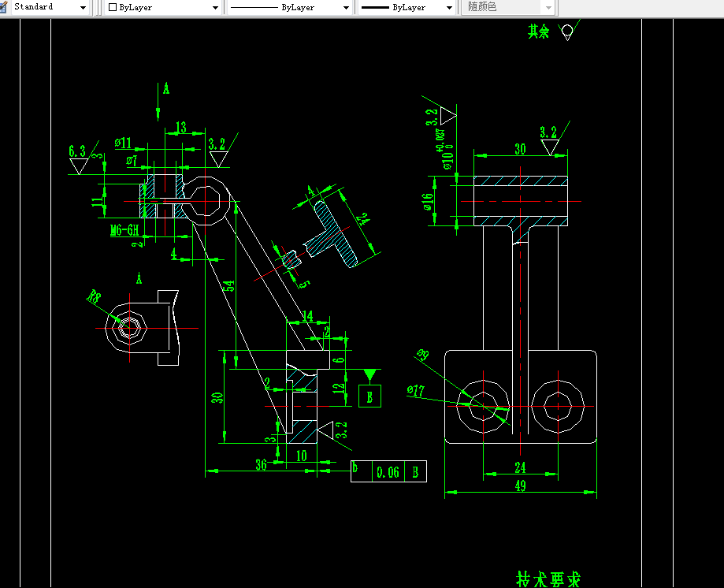Image resolution: width=724 pixels, height=588 pixels.
Task: Select the ø9 diameter dimension
Action: [x=422, y=355]
